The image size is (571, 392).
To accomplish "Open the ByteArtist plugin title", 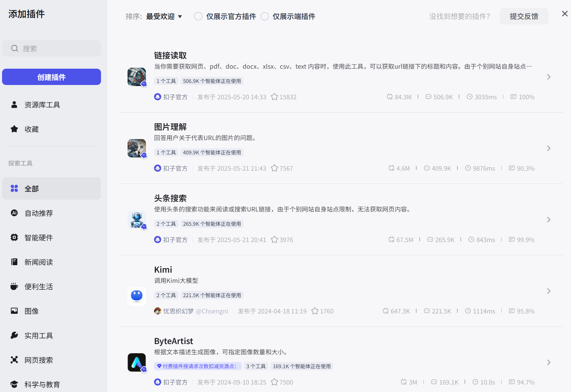I will [x=173, y=341].
